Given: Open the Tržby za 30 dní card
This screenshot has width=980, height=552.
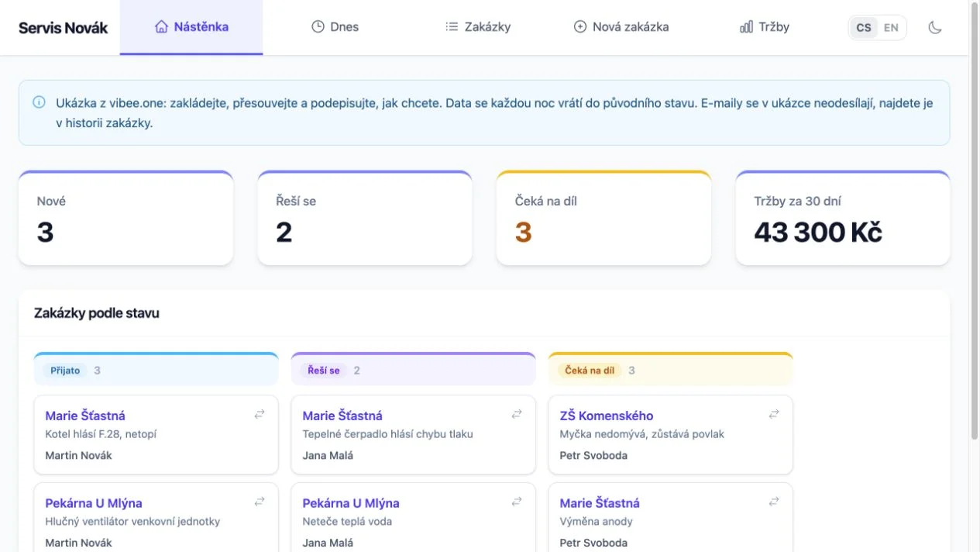Looking at the screenshot, I should pyautogui.click(x=843, y=218).
